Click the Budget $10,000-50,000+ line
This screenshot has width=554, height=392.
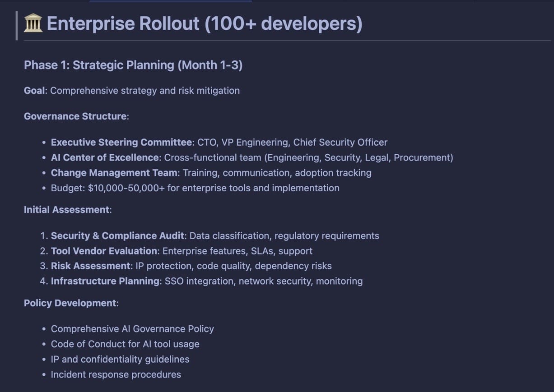pos(195,188)
